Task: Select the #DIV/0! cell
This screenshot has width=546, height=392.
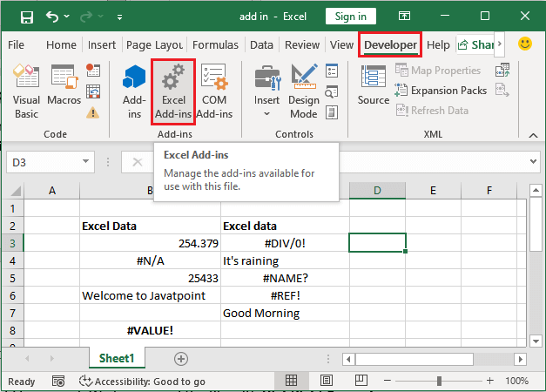Action: (x=285, y=243)
